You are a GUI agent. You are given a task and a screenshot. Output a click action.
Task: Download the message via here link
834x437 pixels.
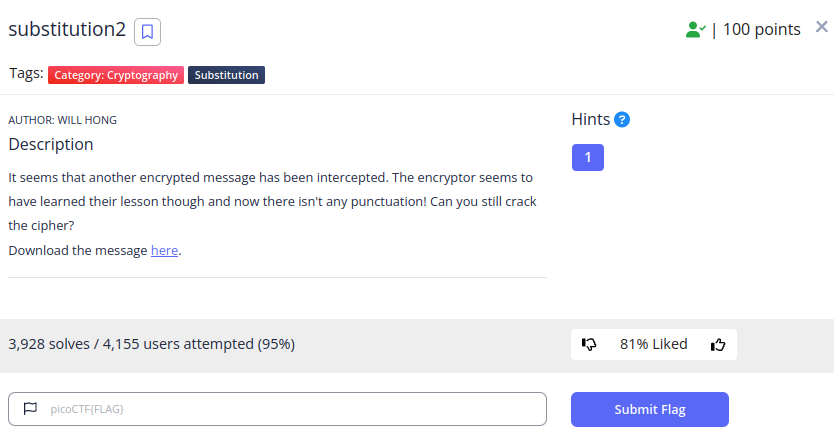pos(164,250)
